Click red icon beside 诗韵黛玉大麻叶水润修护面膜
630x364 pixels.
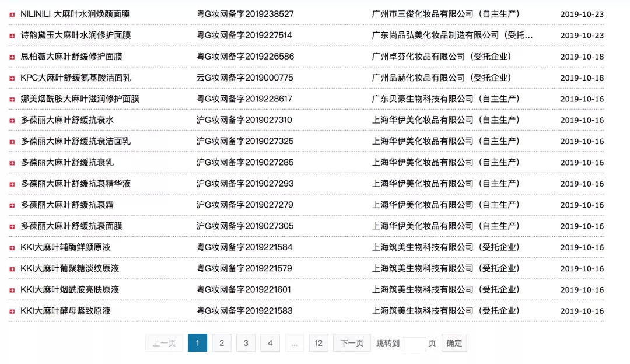[x=12, y=36]
